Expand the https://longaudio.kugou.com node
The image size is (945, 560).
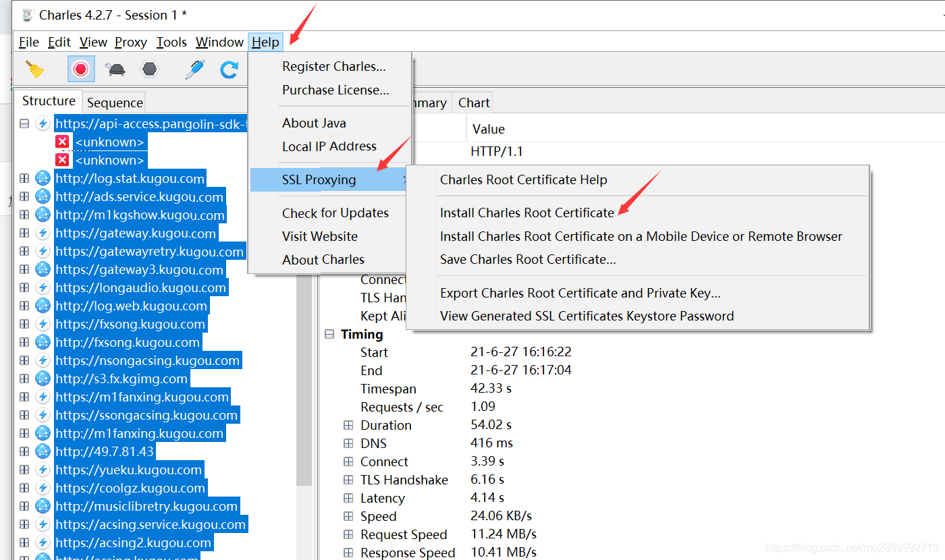point(24,287)
